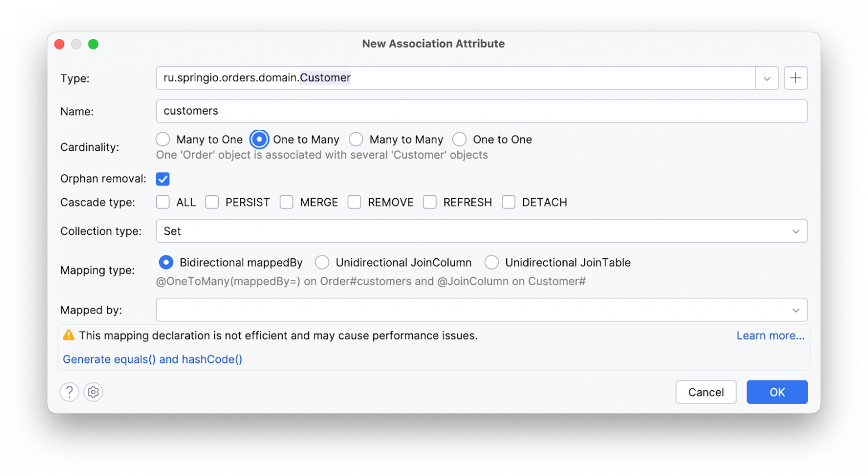Open the settings gear icon
This screenshot has height=476, width=868.
[93, 392]
